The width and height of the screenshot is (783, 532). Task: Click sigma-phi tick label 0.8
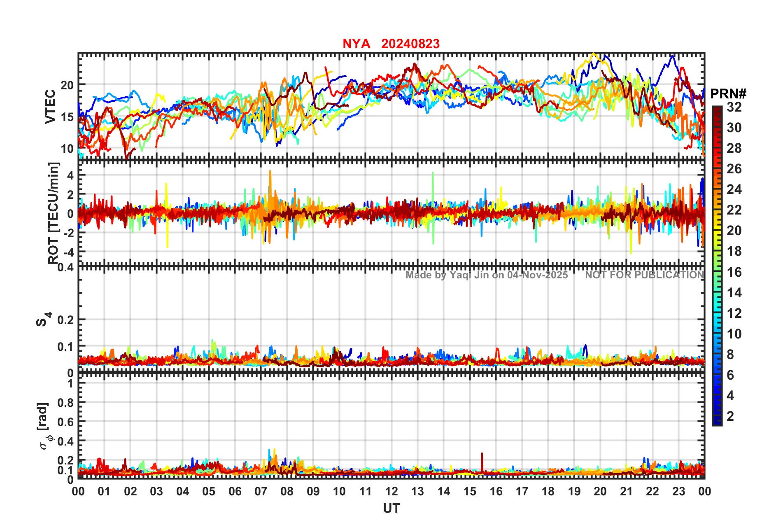coord(65,403)
